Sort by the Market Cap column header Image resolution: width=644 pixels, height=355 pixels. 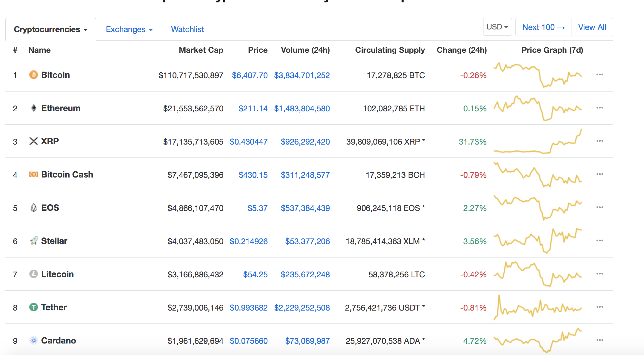point(201,50)
